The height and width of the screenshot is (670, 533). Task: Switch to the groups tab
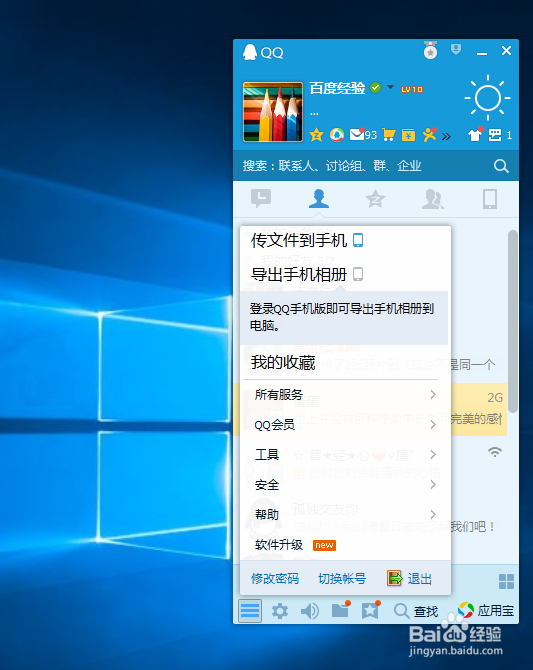[x=433, y=199]
